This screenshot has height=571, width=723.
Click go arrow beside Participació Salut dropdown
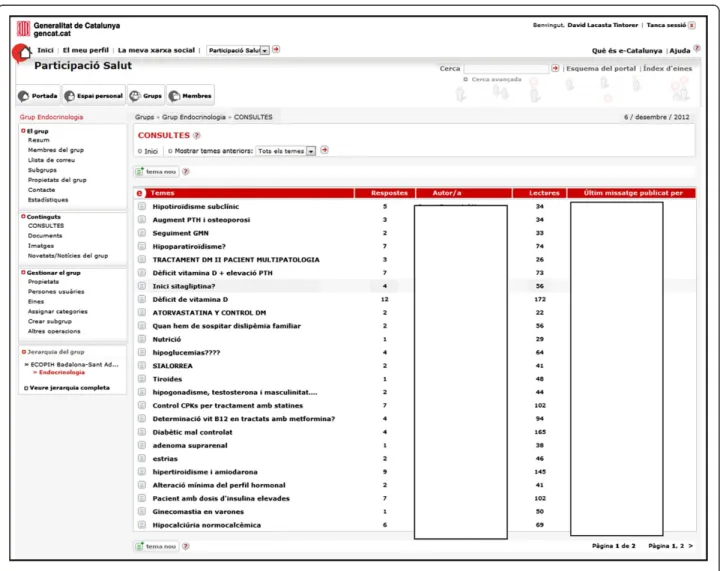(x=276, y=49)
